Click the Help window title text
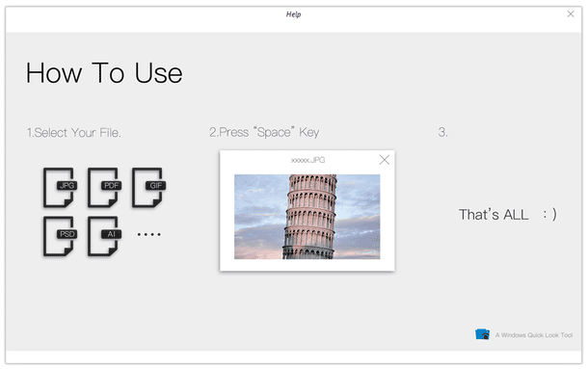This screenshot has width=588, height=369. coord(294,14)
